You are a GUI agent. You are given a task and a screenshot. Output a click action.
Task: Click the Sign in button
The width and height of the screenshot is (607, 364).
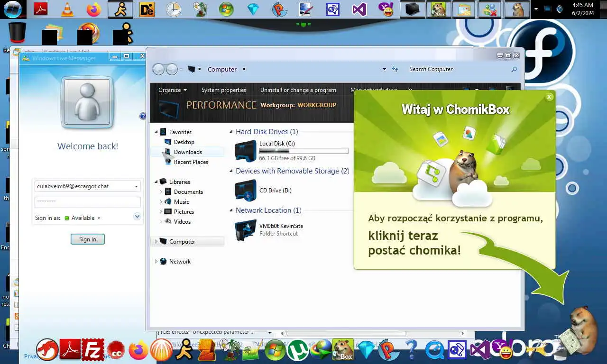tap(88, 239)
